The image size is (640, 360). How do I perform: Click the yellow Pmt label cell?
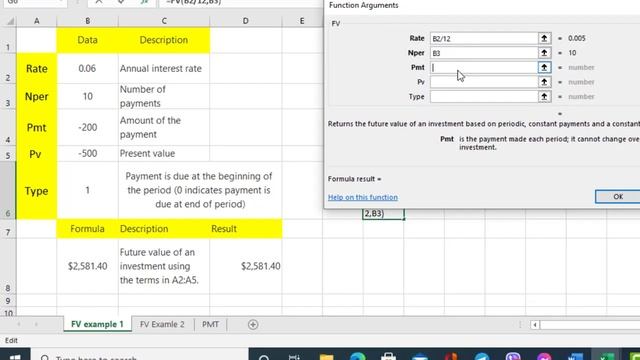pos(37,127)
